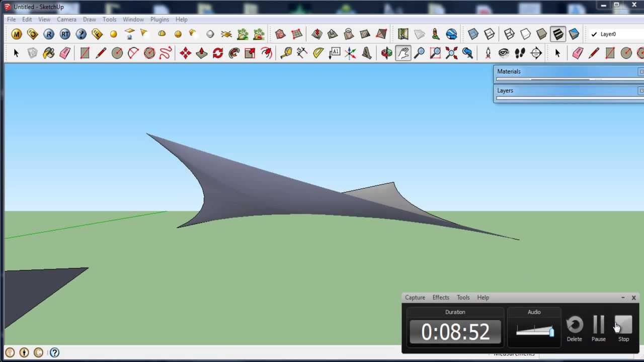Choose the Text label tool

tap(335, 53)
